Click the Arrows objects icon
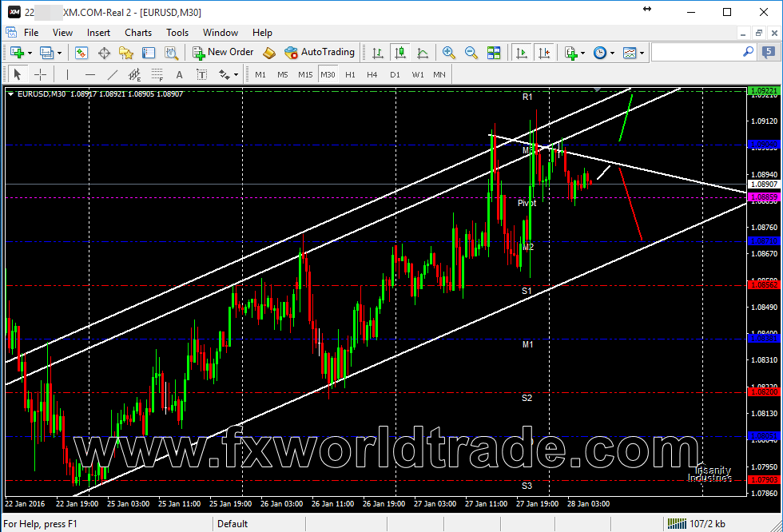 (x=224, y=74)
